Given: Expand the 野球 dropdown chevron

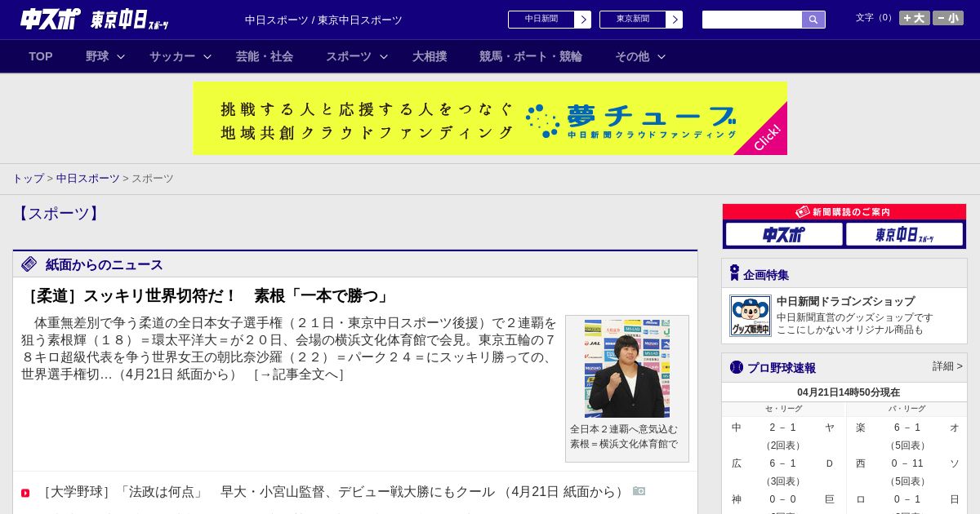Looking at the screenshot, I should point(121,57).
